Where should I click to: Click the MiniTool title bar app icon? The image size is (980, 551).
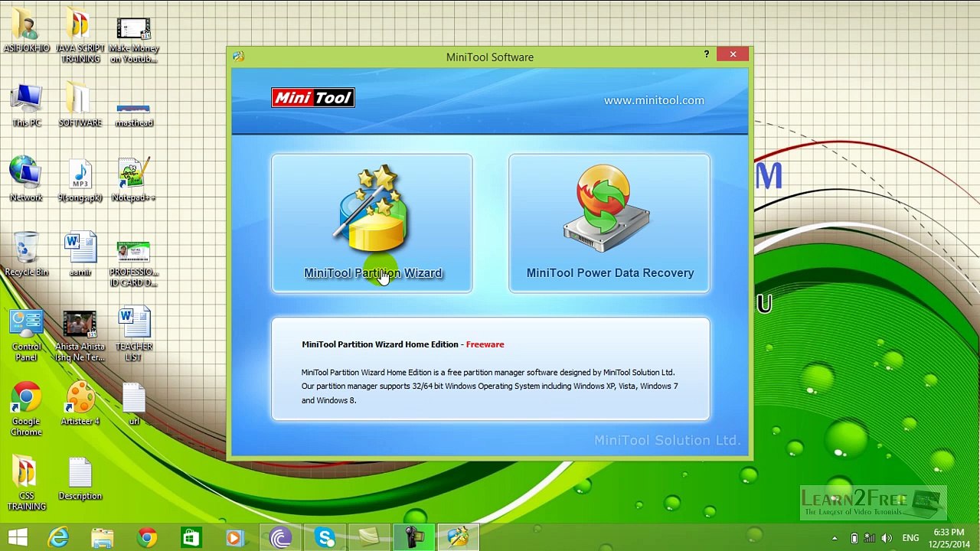coord(239,57)
